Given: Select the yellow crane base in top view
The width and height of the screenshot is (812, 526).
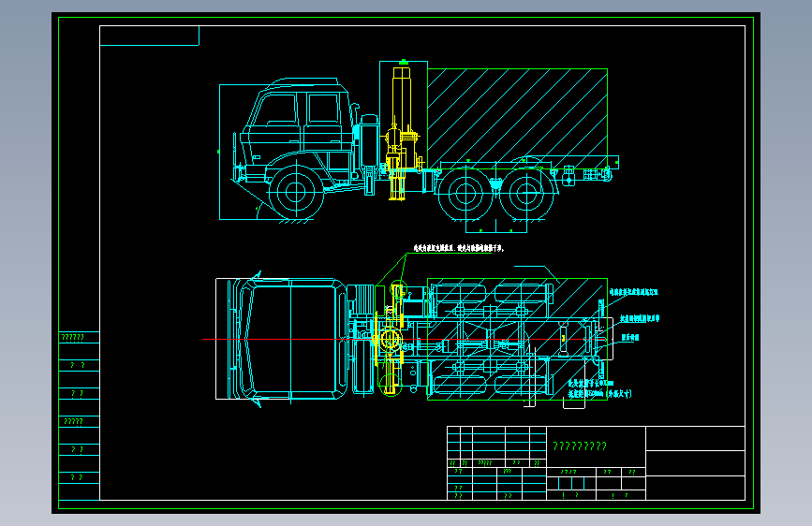Looking at the screenshot, I should coord(389,339).
